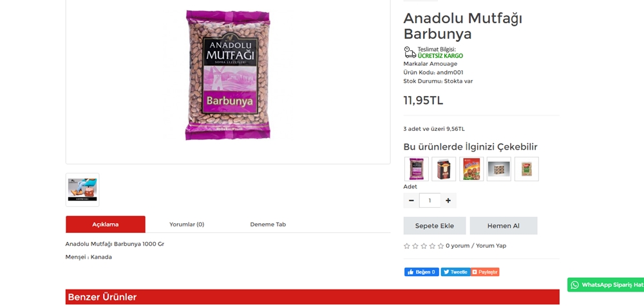Click the minus quantity button
This screenshot has height=307, width=644.
(x=411, y=201)
